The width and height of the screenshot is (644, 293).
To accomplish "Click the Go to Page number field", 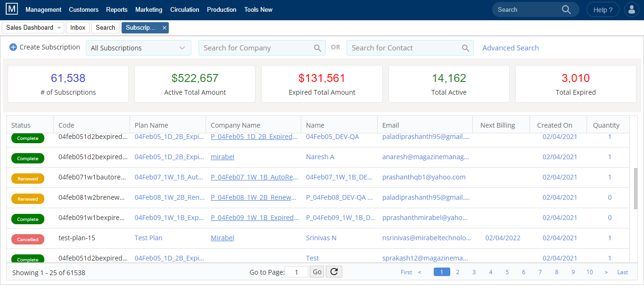I will pyautogui.click(x=297, y=272).
